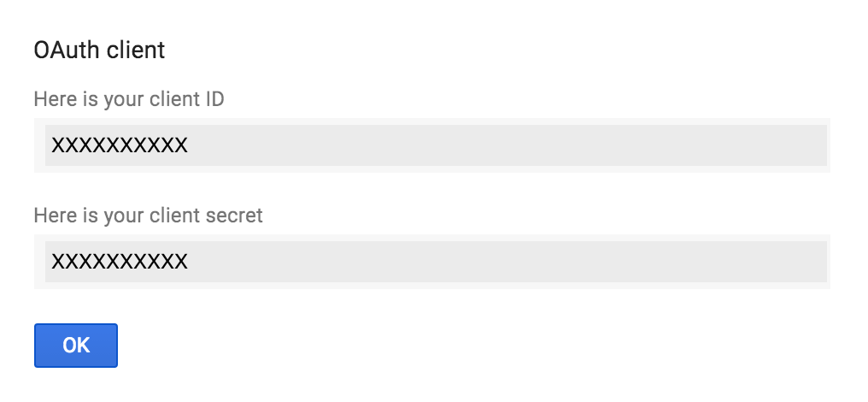Focus the client secret box at its right end
Image resolution: width=868 pixels, height=402 pixels.
click(x=812, y=261)
